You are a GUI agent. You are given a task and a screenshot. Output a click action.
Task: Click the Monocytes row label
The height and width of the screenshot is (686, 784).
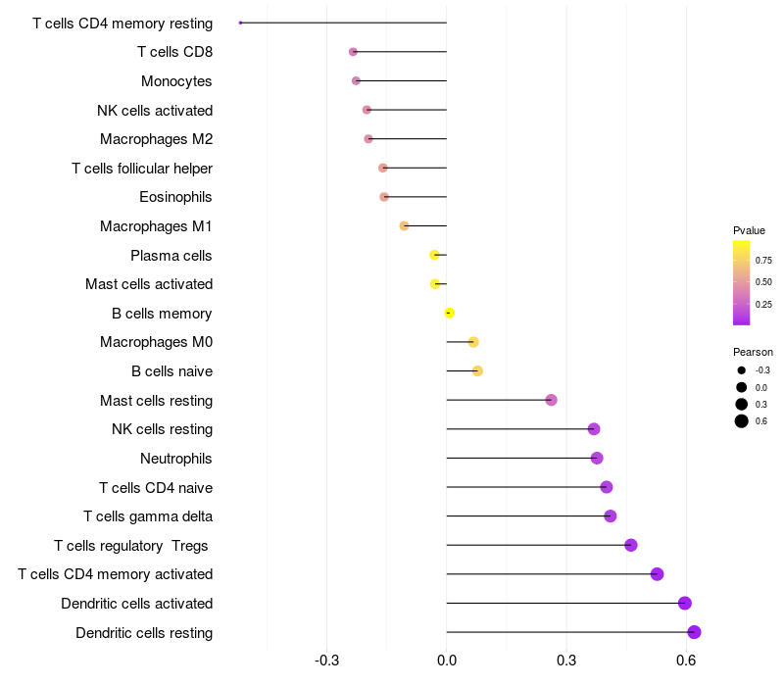click(x=176, y=81)
